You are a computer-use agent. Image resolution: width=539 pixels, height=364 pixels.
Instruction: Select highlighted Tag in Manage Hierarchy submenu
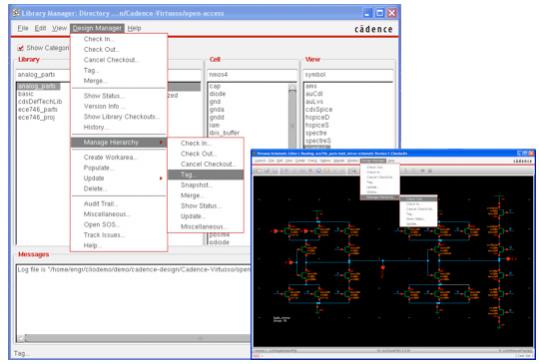(206, 175)
